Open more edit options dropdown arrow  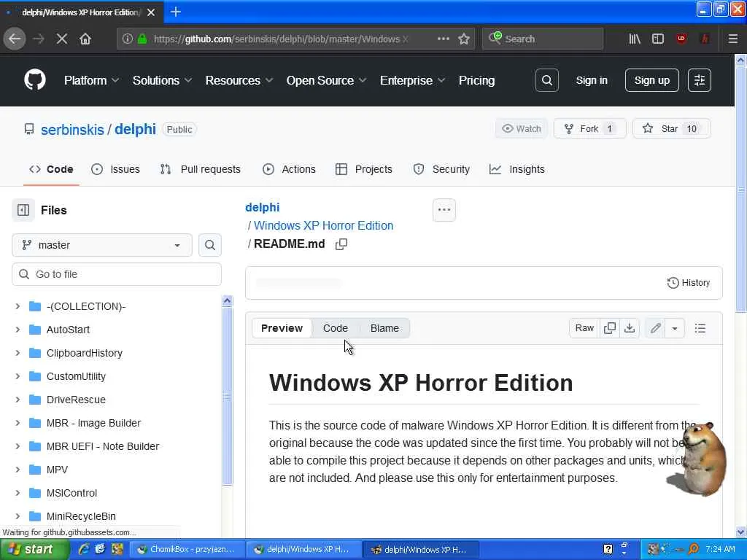click(x=675, y=328)
